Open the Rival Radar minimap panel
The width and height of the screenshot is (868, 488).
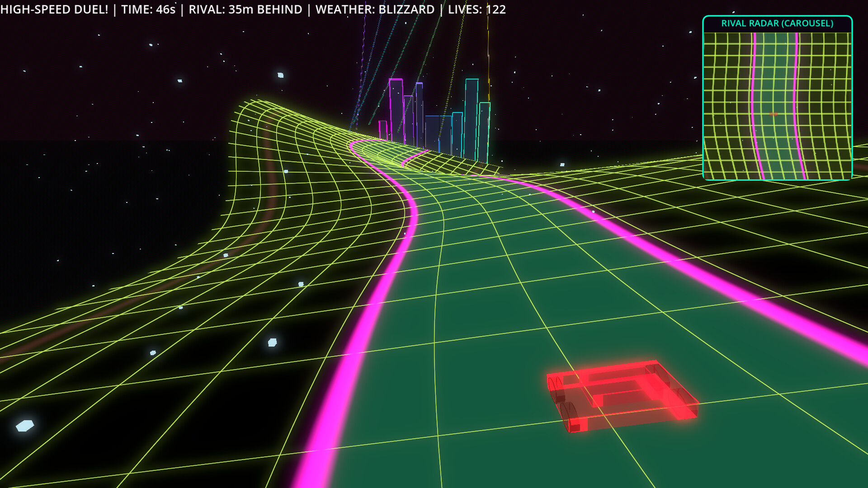tap(777, 98)
